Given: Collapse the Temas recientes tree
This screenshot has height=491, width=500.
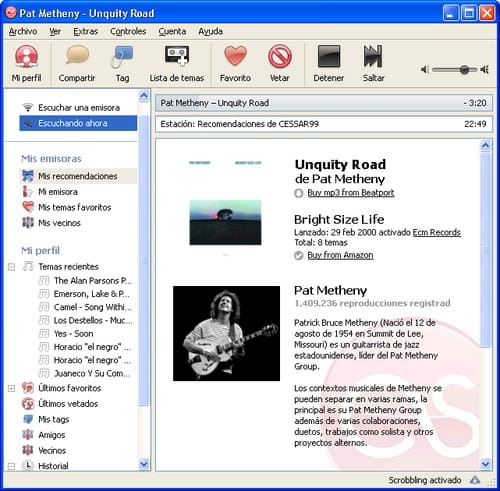Looking at the screenshot, I should coord(11,267).
